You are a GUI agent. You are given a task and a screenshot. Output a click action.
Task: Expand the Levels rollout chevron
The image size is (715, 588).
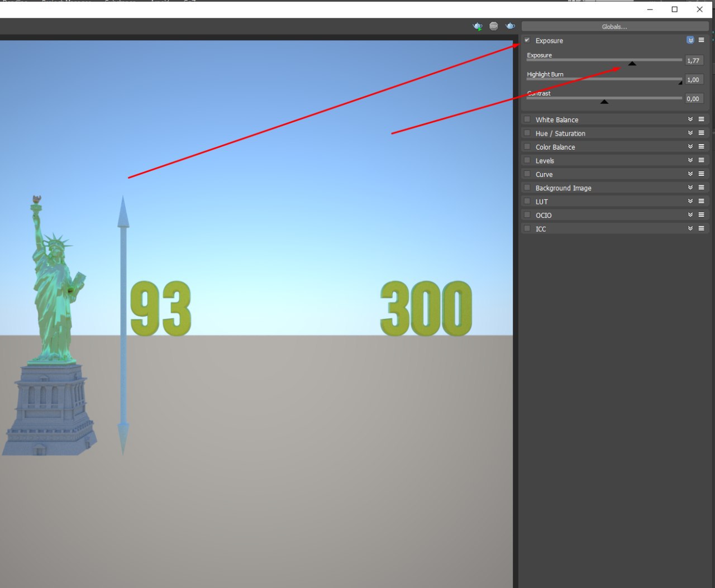point(690,160)
